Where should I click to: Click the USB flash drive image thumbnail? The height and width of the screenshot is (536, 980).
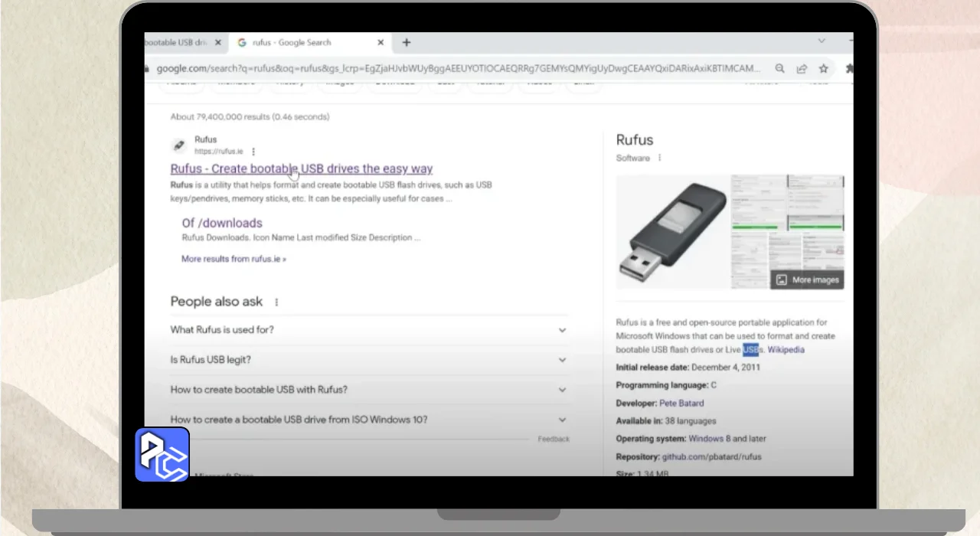tap(671, 231)
